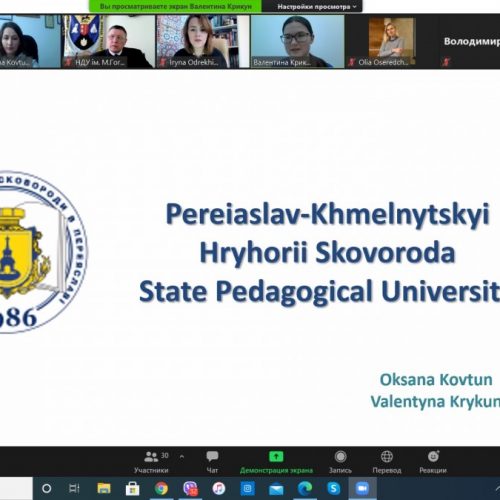Click the participant count 30
The image size is (500, 500).
point(165,455)
